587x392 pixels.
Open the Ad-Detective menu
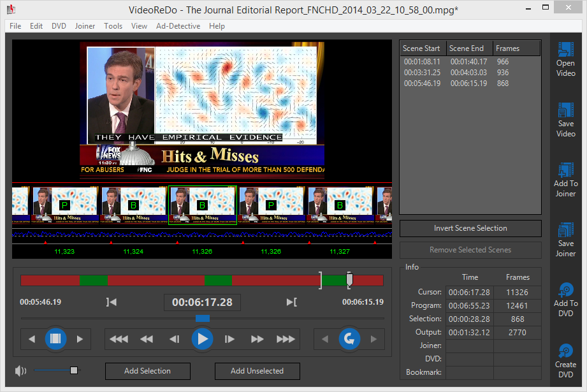[178, 26]
